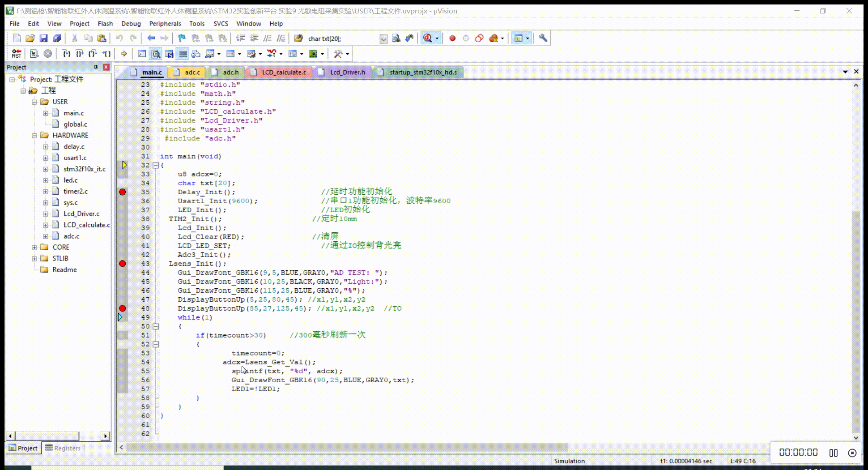The height and width of the screenshot is (470, 868).
Task: Open Find in Files from the toolbar
Action: [x=298, y=38]
